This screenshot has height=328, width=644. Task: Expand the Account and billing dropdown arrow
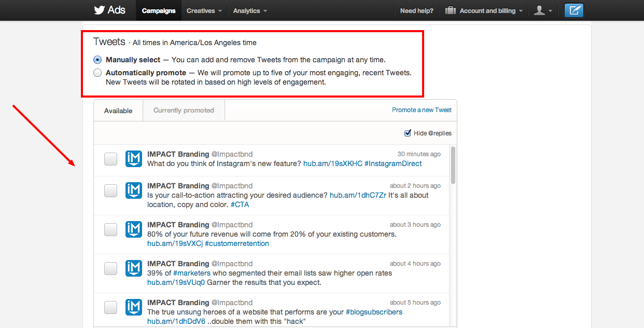pyautogui.click(x=521, y=11)
